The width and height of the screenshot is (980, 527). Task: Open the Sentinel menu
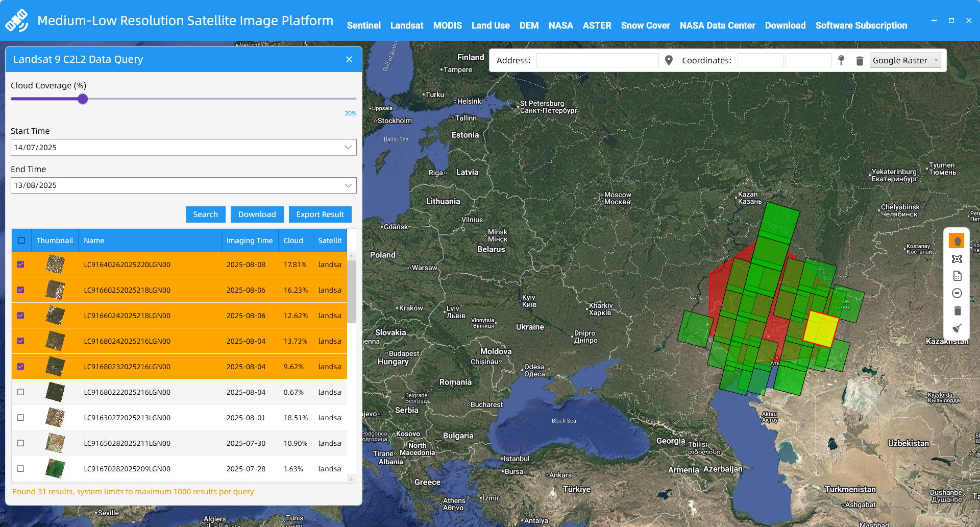[364, 26]
